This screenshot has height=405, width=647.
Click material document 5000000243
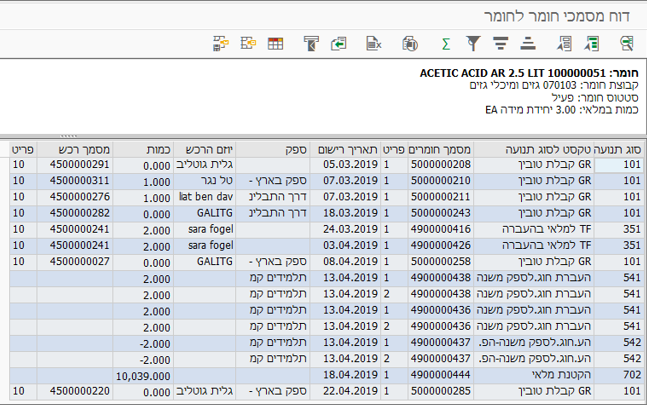point(440,213)
